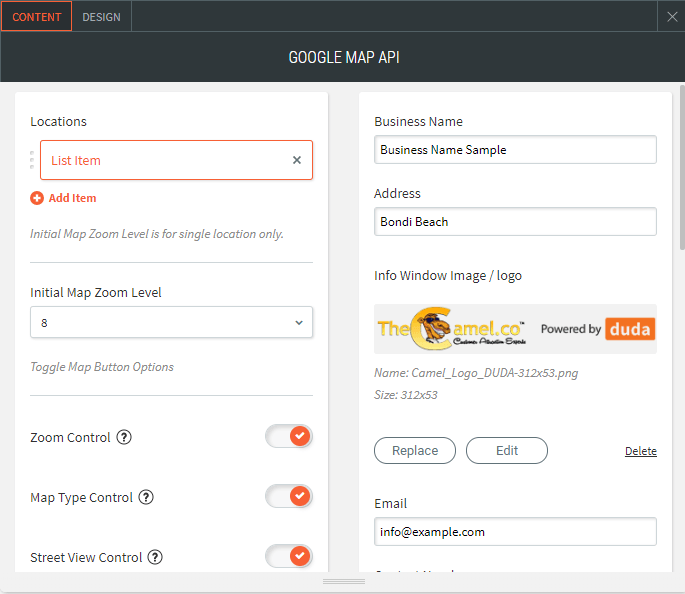Click the Business Name input field
The image size is (685, 594).
coord(515,150)
